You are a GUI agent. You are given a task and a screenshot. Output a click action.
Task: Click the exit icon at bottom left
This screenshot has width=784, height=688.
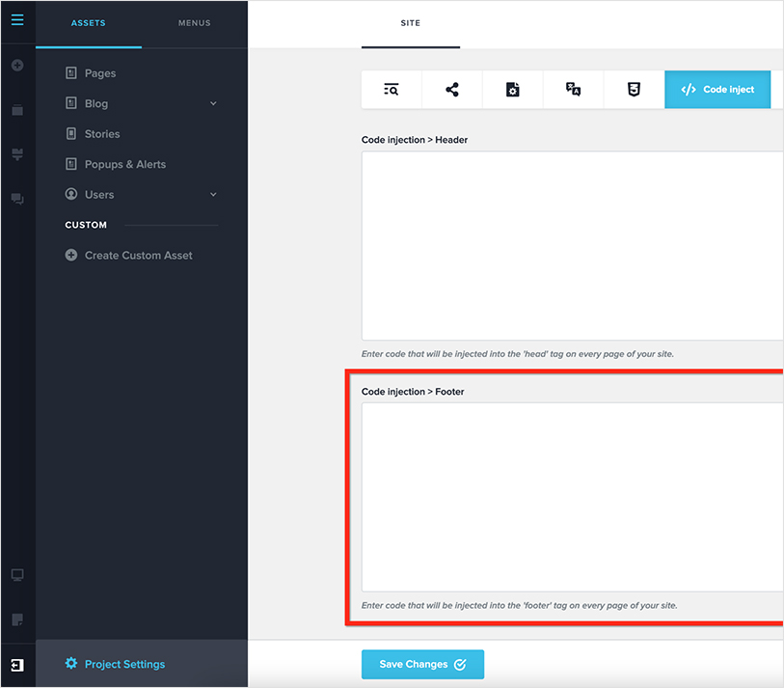click(x=17, y=664)
